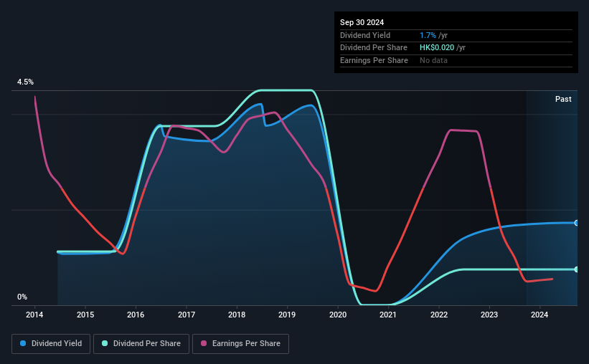
Task: Click the 2014 axis label
Action: click(x=34, y=315)
